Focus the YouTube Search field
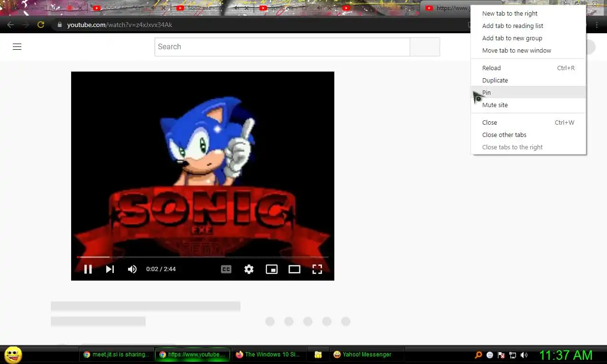607x364 pixels. (282, 46)
